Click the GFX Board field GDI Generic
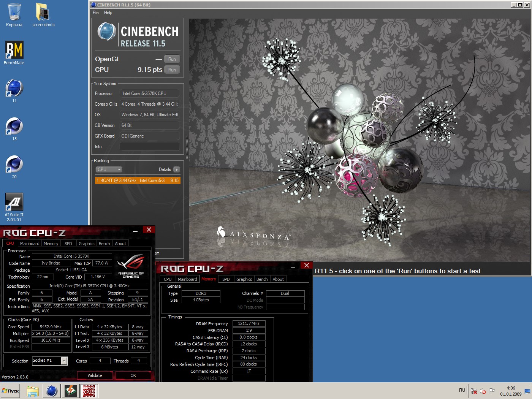532x399 pixels. coord(150,136)
